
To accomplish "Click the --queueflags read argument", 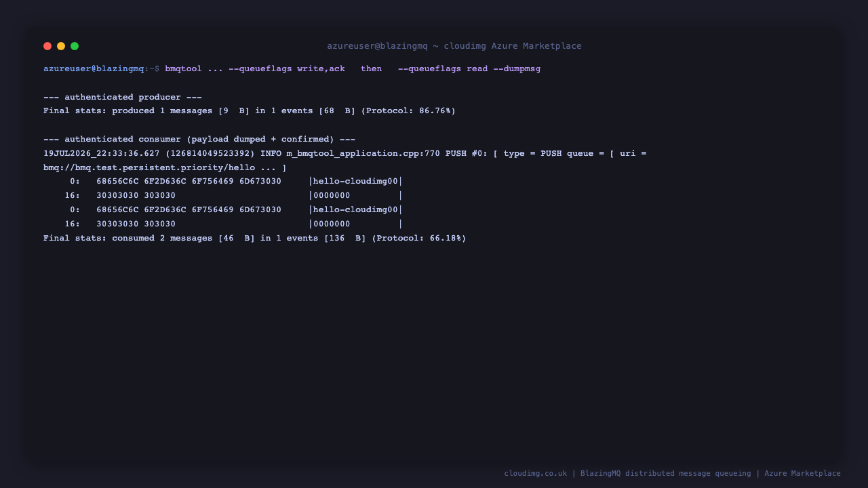I will 443,69.
